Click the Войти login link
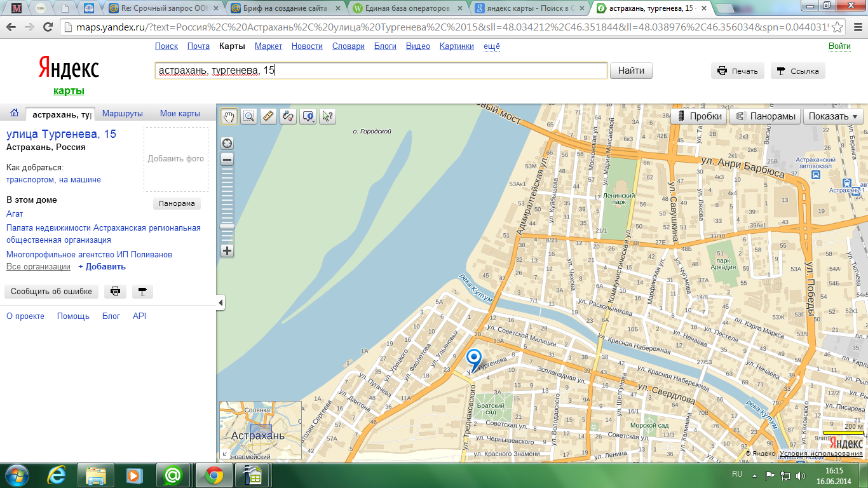The height and width of the screenshot is (488, 868). pyautogui.click(x=839, y=46)
